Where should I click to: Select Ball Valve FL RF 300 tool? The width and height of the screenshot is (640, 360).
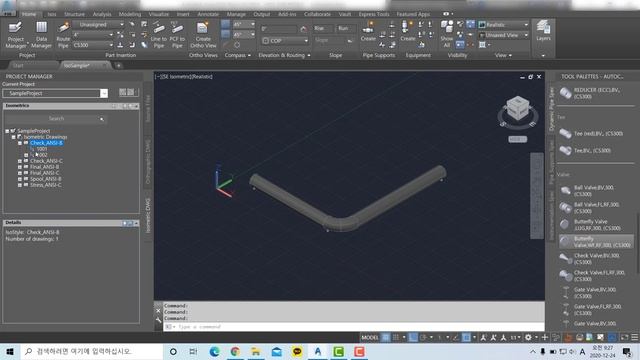tap(595, 207)
